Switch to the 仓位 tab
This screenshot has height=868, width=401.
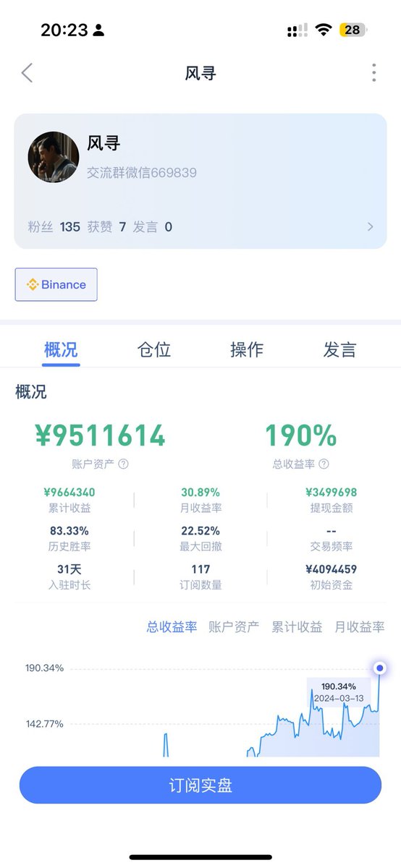[154, 349]
